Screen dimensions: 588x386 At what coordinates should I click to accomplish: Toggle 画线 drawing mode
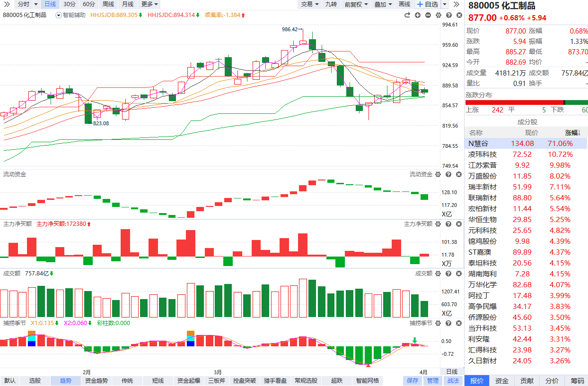click(404, 4)
